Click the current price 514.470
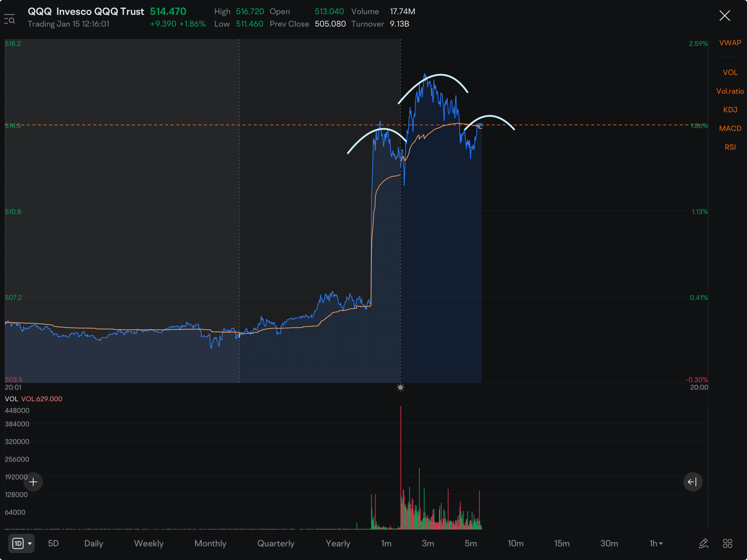747x560 pixels. pyautogui.click(x=168, y=11)
